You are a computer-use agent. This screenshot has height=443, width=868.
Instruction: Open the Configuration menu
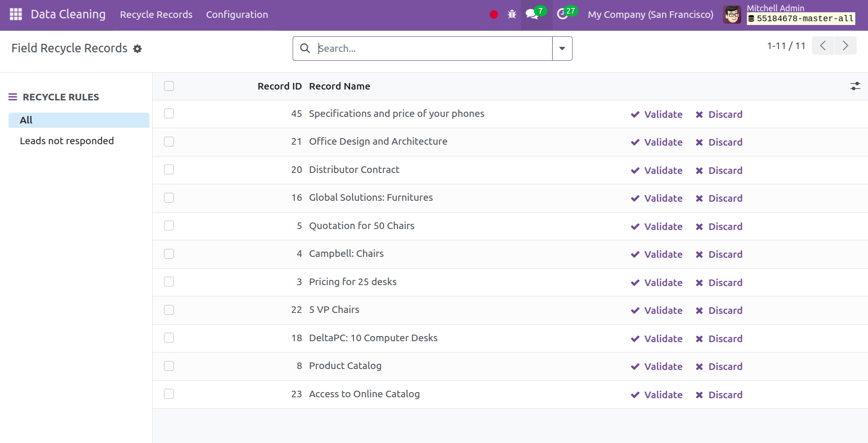click(237, 15)
